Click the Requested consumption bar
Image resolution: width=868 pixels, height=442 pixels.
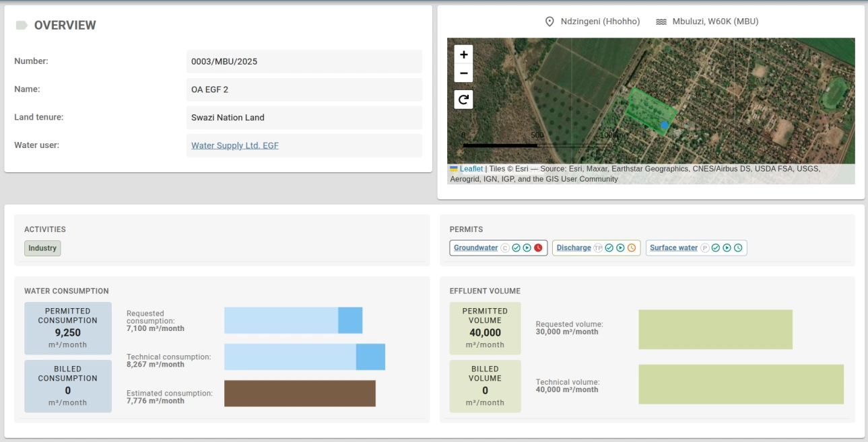tap(294, 320)
